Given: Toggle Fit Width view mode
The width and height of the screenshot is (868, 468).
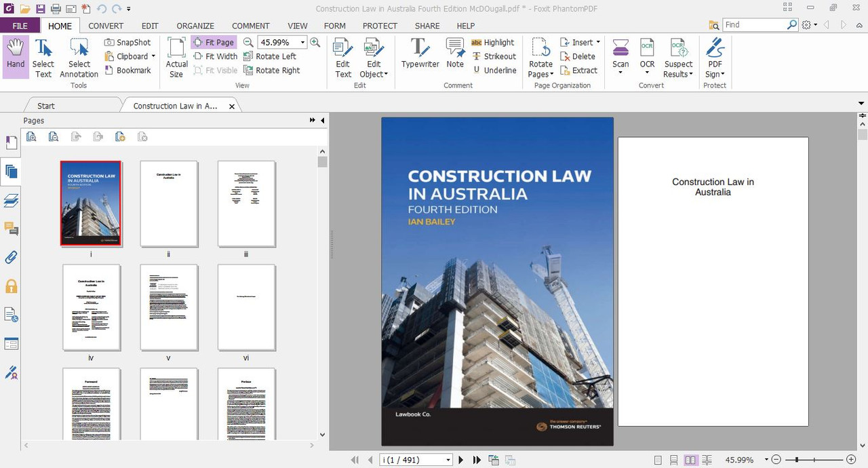Looking at the screenshot, I should point(215,56).
